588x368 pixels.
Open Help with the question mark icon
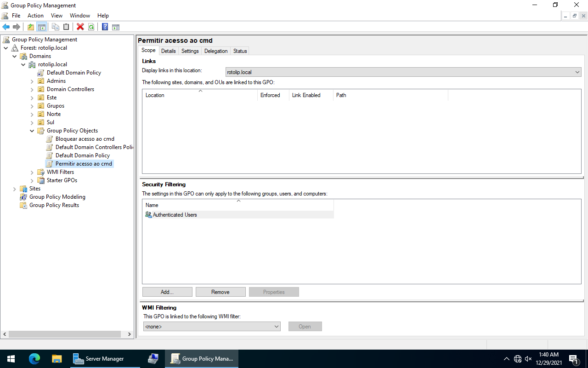click(105, 27)
